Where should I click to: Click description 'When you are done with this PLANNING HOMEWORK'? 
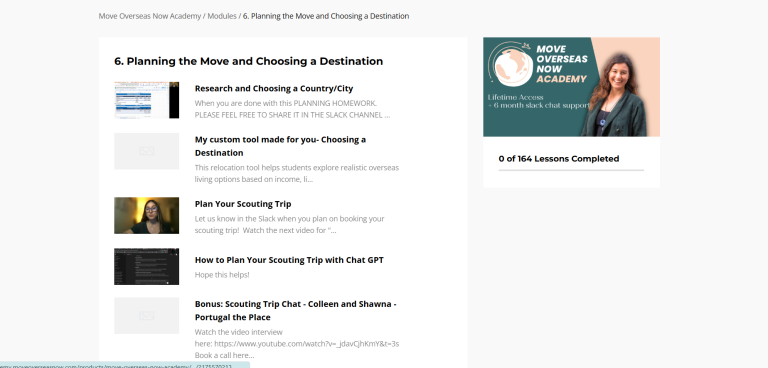[292, 109]
